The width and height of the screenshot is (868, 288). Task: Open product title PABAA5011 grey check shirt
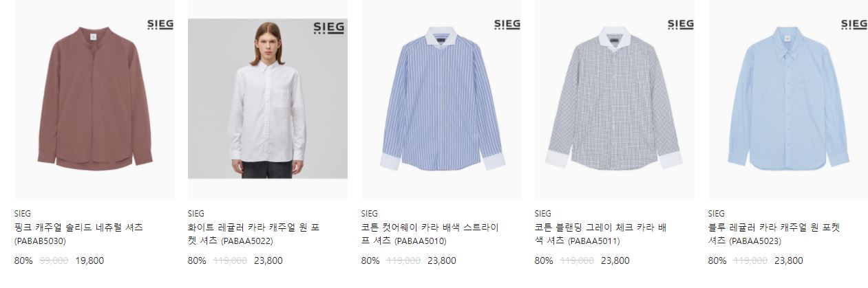[601, 234]
